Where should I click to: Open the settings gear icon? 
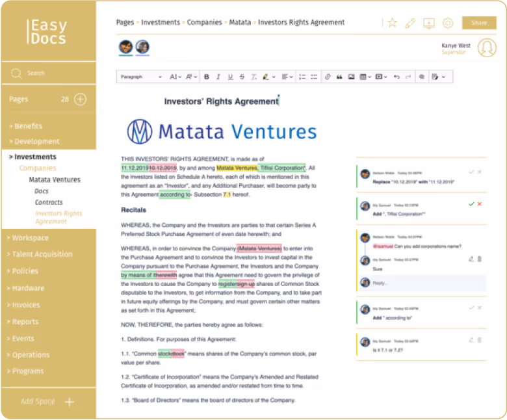tap(447, 23)
